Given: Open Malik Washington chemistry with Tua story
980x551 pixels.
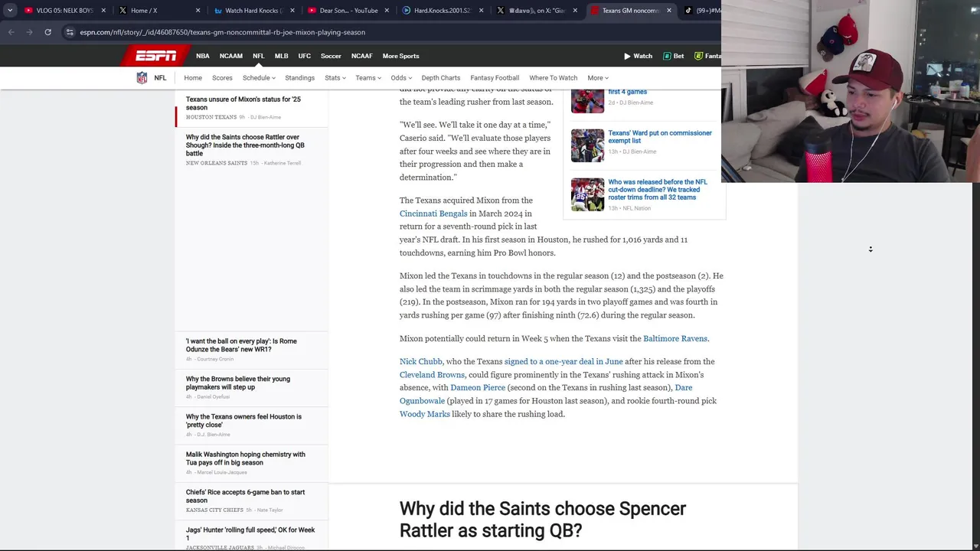Looking at the screenshot, I should coord(245,458).
